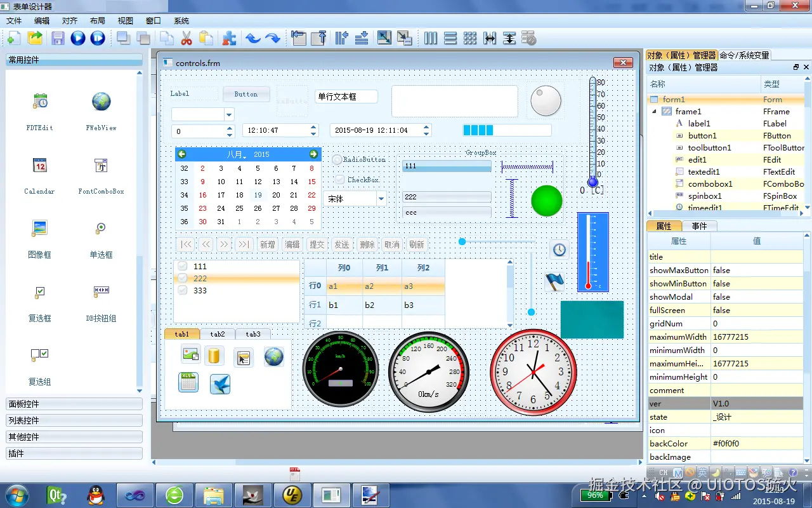
Task: Expand the 其他控件 palette section
Action: (x=74, y=437)
